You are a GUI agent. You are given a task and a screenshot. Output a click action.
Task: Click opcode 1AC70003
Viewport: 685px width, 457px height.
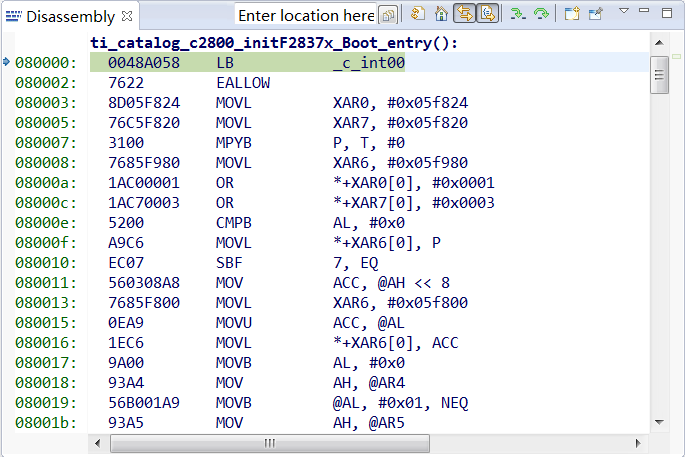tap(144, 203)
